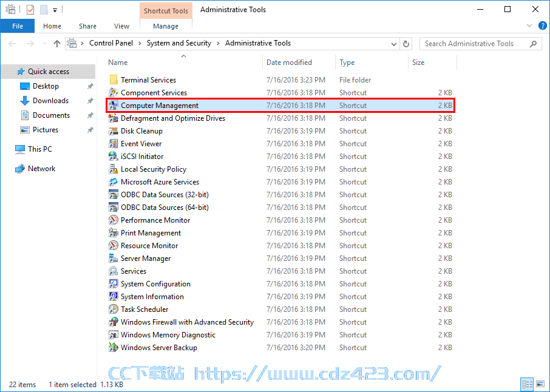
Task: Click Control Panel in the breadcrumb
Action: [111, 43]
